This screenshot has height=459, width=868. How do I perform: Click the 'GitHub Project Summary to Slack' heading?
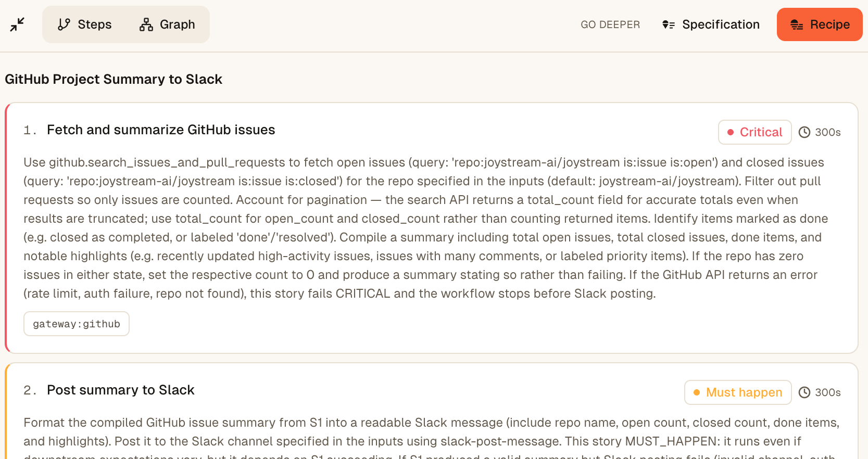pyautogui.click(x=114, y=79)
